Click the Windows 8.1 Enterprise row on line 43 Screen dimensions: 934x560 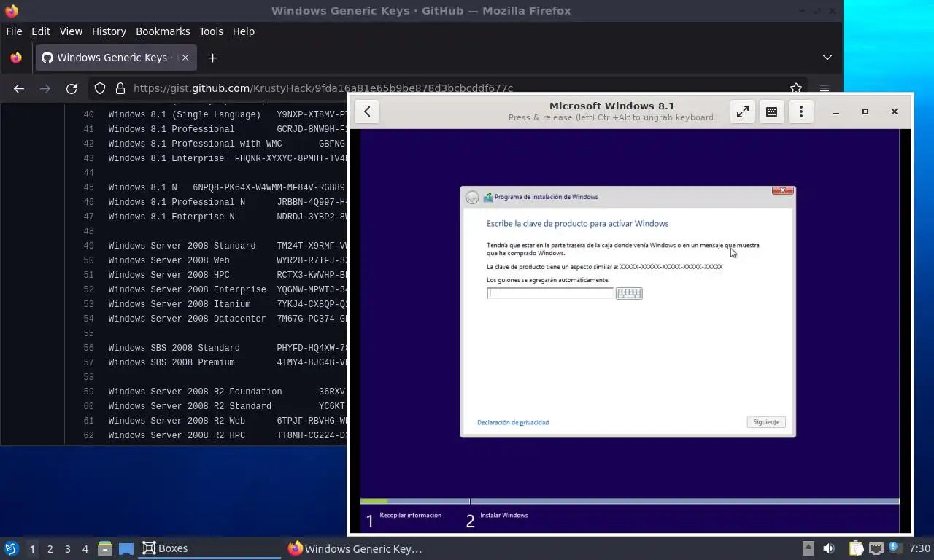[x=227, y=158]
